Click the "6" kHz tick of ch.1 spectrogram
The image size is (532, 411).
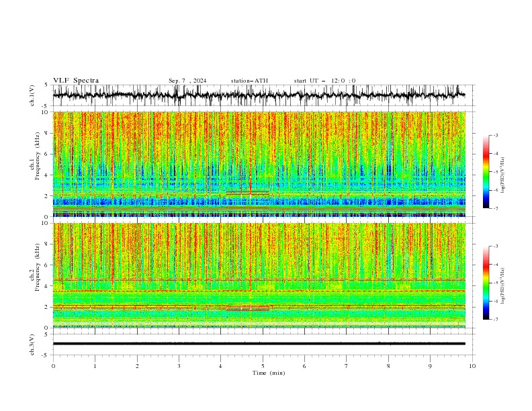pos(48,154)
